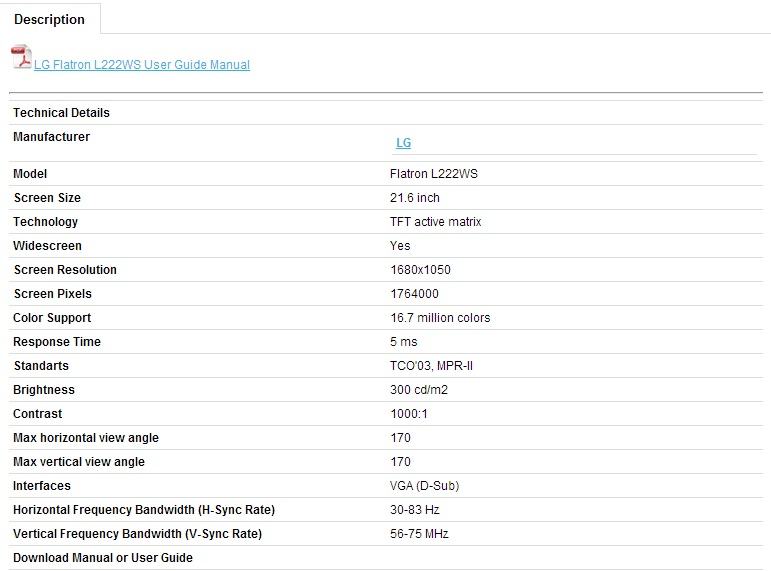This screenshot has height=571, width=771.
Task: Click the TFT active matrix value
Action: tap(435, 222)
